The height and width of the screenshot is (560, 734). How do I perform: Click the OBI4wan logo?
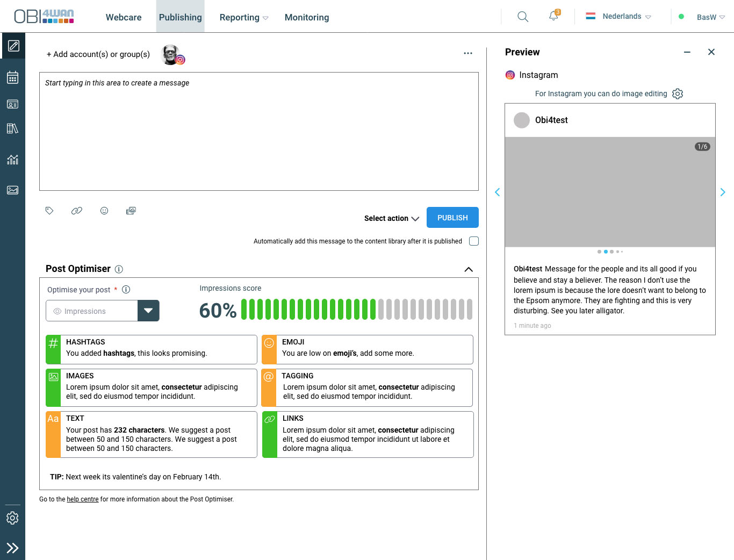tap(44, 16)
